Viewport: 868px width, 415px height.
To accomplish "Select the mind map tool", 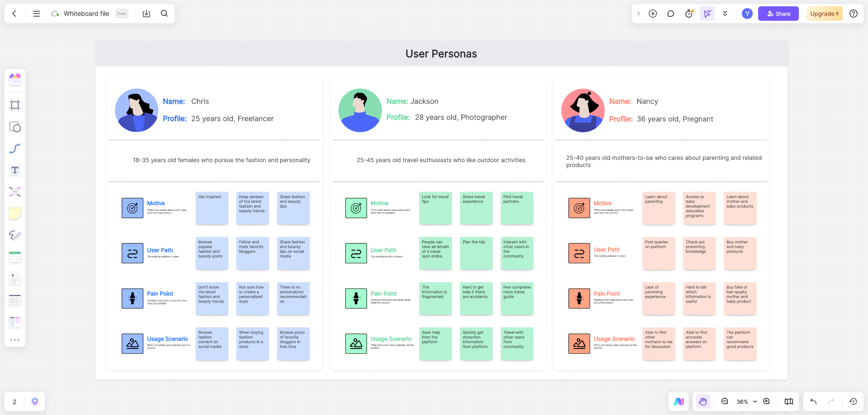I will pyautogui.click(x=15, y=192).
